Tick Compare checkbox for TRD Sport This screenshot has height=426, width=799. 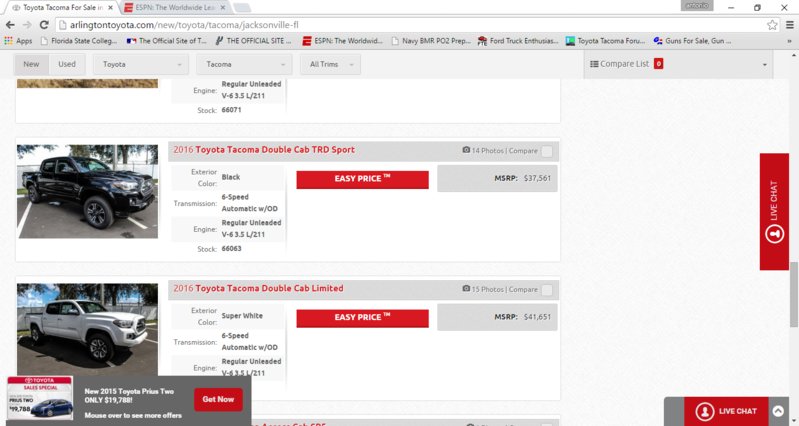click(x=547, y=151)
